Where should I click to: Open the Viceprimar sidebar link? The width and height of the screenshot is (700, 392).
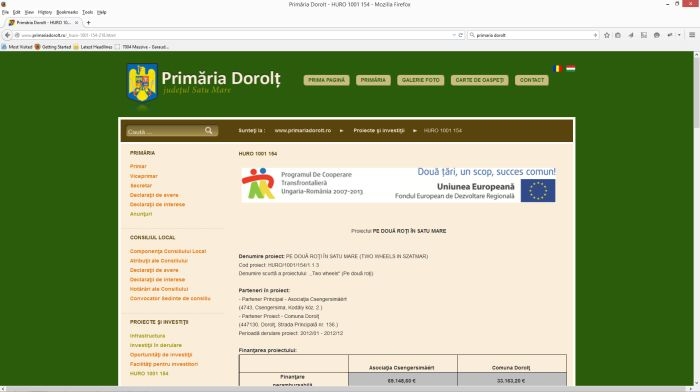[x=143, y=176]
